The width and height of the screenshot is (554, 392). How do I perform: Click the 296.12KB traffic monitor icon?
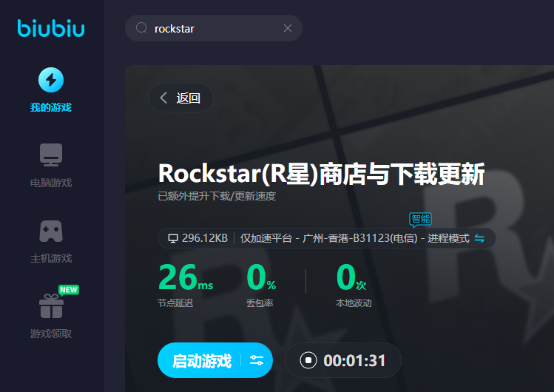coord(173,238)
